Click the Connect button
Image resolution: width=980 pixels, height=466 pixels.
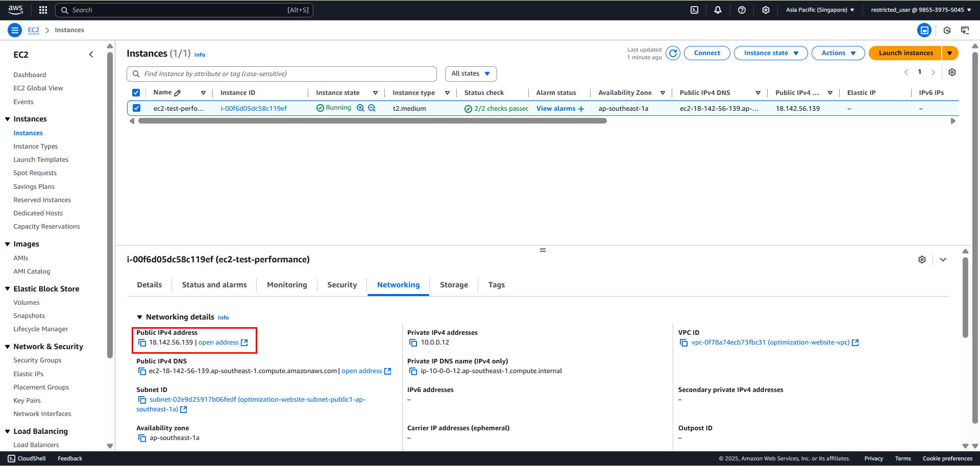point(707,53)
